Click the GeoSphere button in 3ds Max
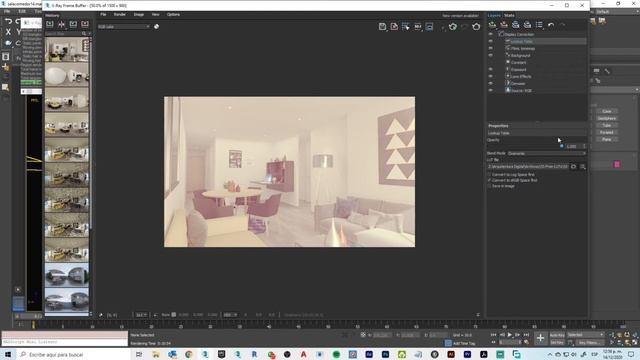The image size is (640, 360). pyautogui.click(x=607, y=118)
